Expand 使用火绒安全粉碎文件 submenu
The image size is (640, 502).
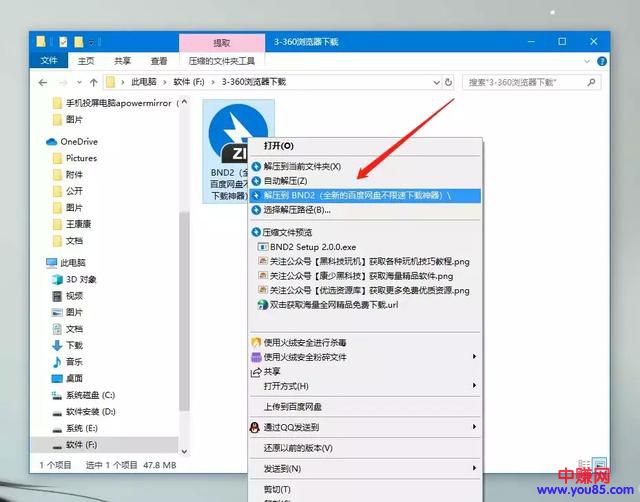pos(365,357)
